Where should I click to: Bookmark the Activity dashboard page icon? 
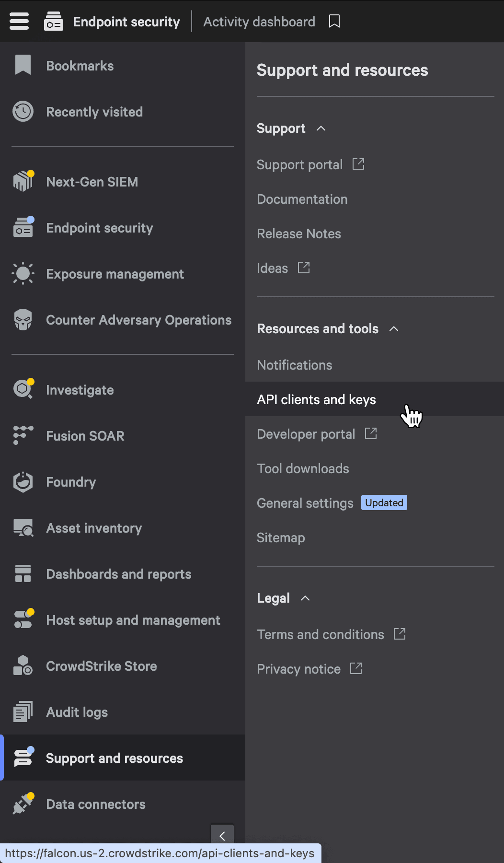click(x=334, y=21)
